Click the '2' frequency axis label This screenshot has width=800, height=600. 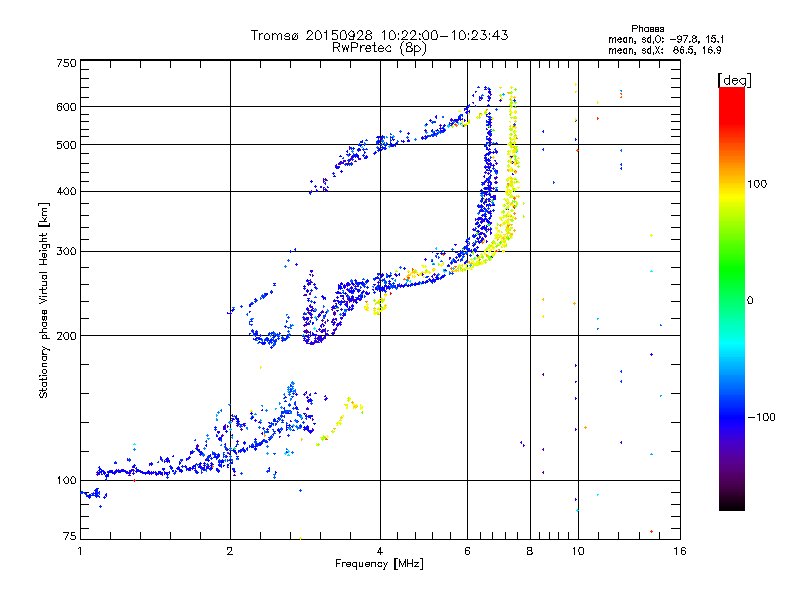[230, 551]
